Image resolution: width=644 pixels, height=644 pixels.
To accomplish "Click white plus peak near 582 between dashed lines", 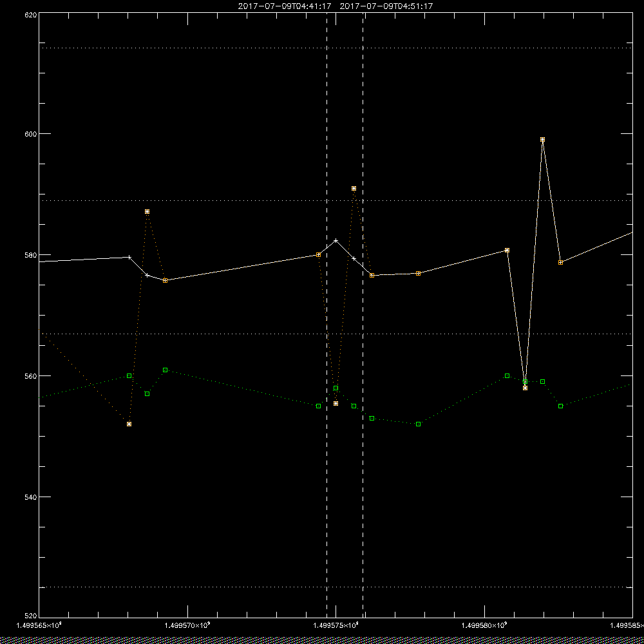I will coord(336,241).
